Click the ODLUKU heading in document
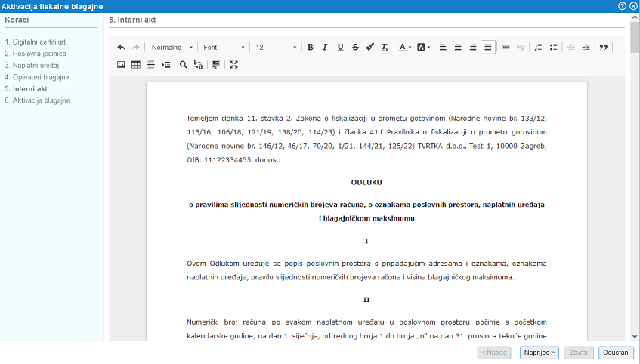 click(x=366, y=183)
